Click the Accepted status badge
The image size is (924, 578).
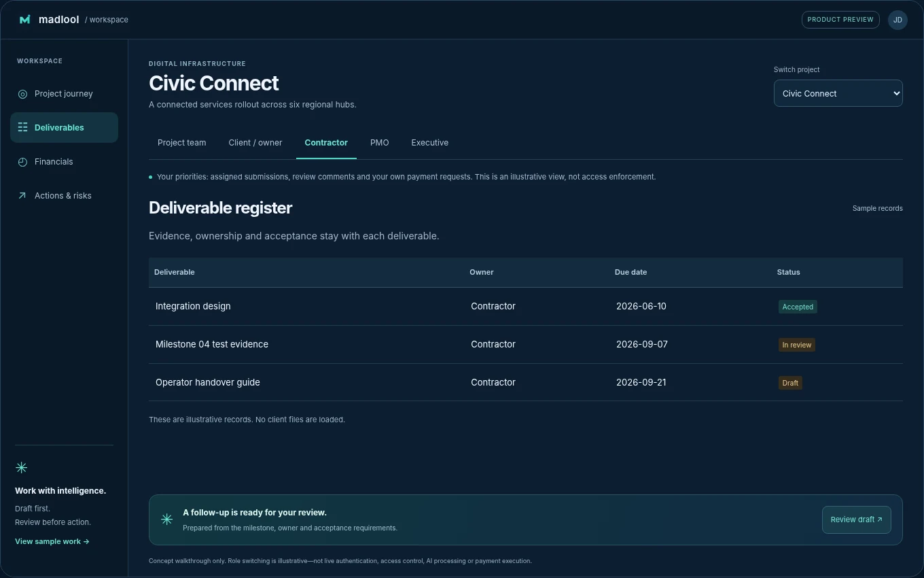[x=798, y=307]
